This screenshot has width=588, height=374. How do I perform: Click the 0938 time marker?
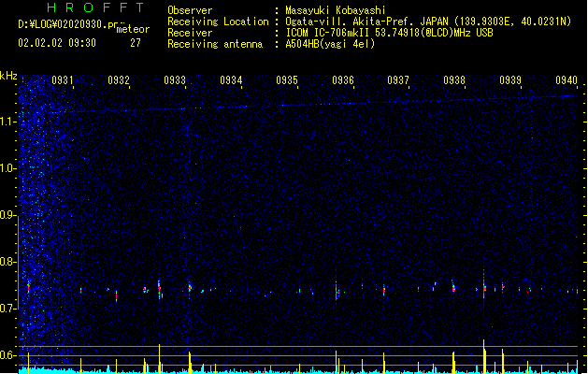click(x=454, y=80)
